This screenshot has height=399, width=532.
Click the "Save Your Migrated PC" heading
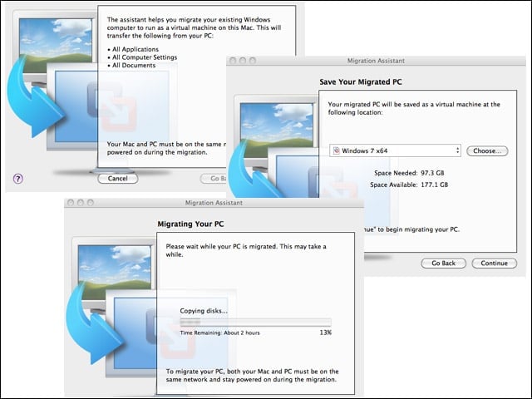[x=361, y=81]
